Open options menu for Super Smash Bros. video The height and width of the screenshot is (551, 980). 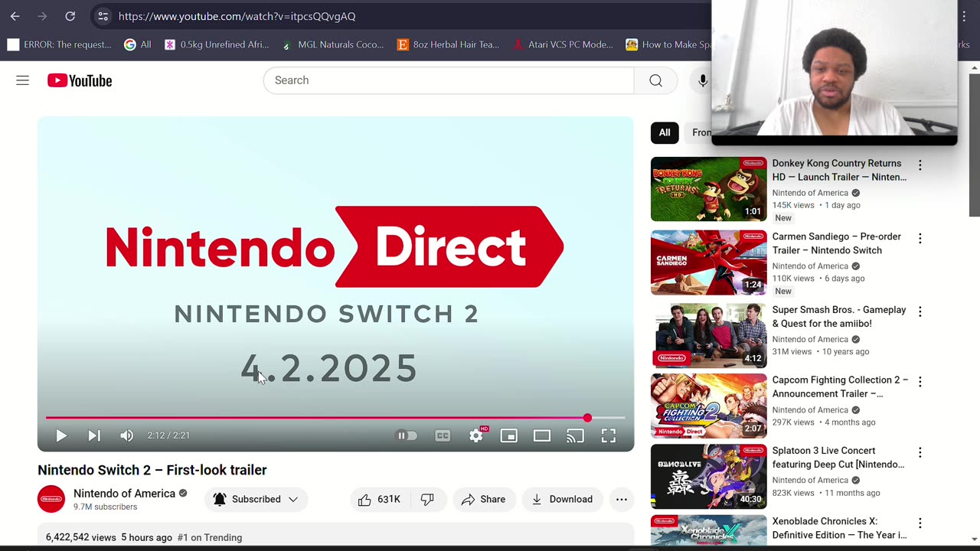click(920, 312)
